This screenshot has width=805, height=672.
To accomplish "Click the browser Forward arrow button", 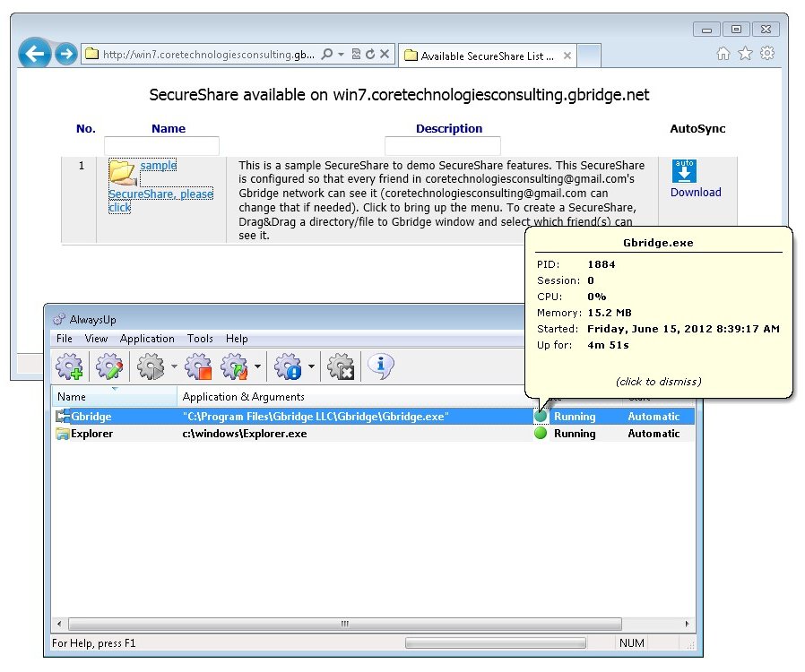I will click(65, 54).
